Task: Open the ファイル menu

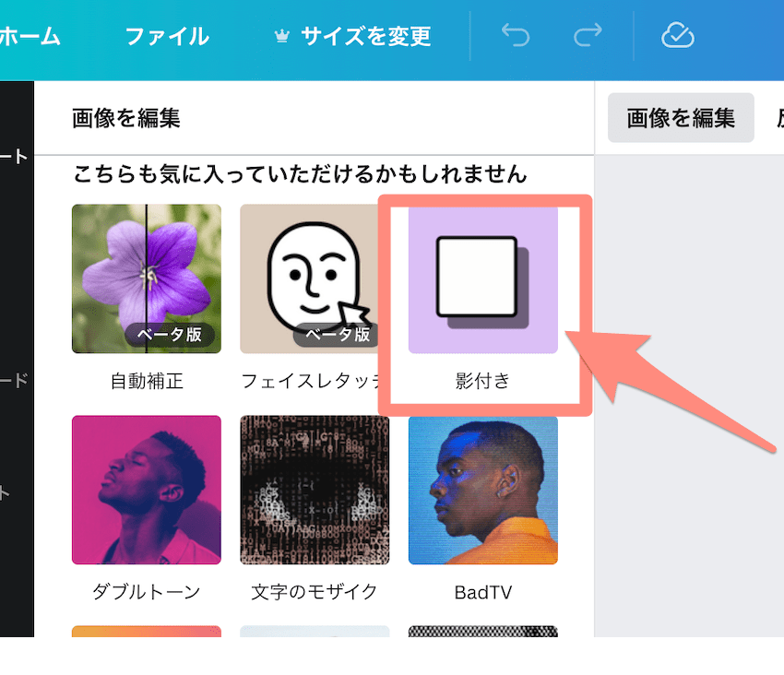Action: pyautogui.click(x=167, y=37)
